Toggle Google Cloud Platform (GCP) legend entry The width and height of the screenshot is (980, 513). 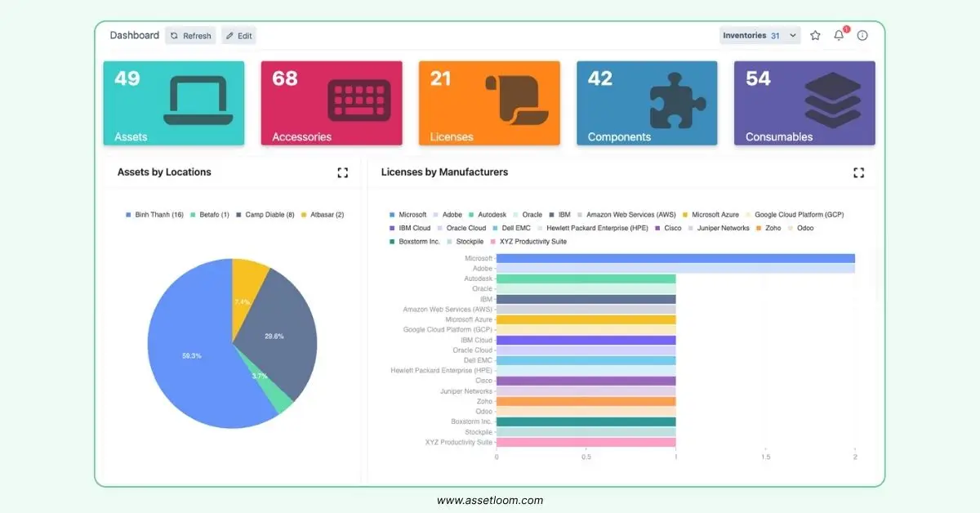pyautogui.click(x=795, y=215)
